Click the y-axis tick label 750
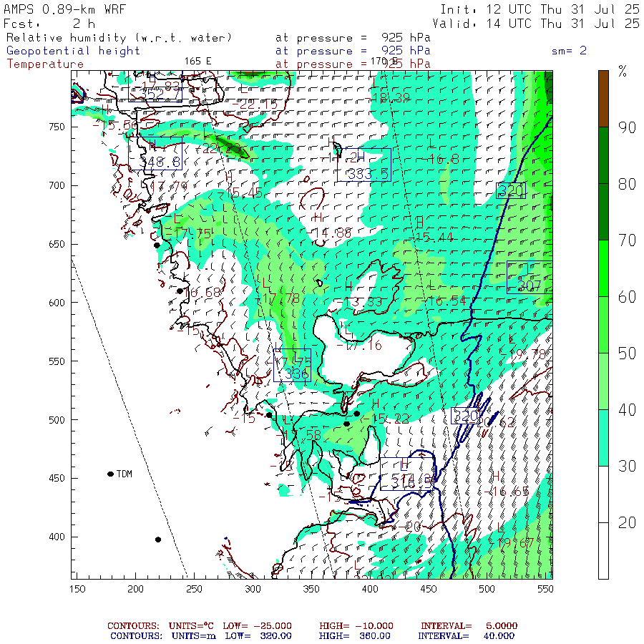This screenshot has width=644, height=644. tap(57, 127)
